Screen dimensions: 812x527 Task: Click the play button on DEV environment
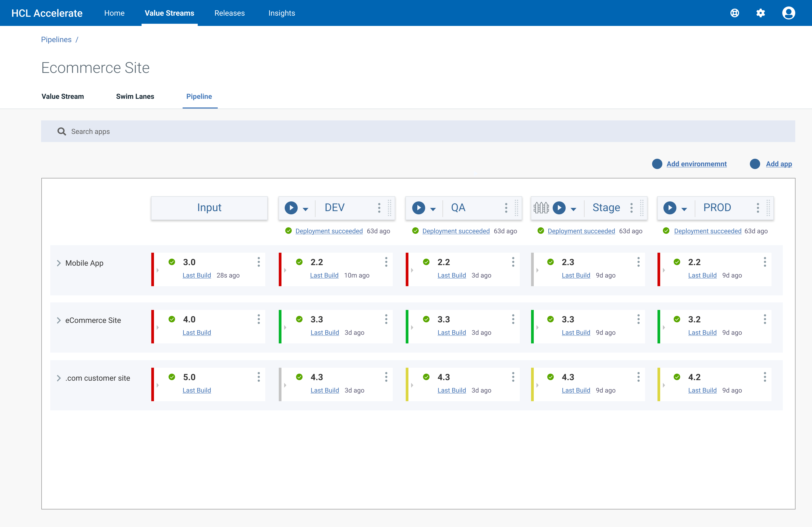(x=291, y=208)
